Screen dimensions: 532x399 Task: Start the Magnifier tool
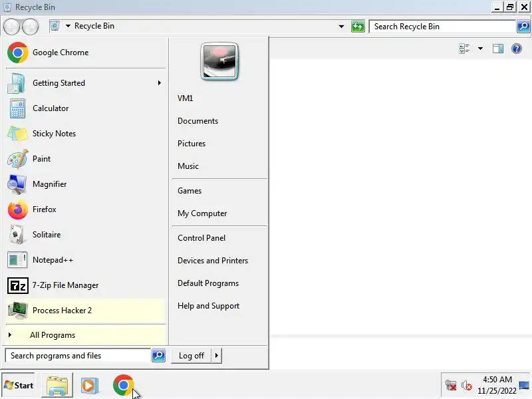[86, 184]
